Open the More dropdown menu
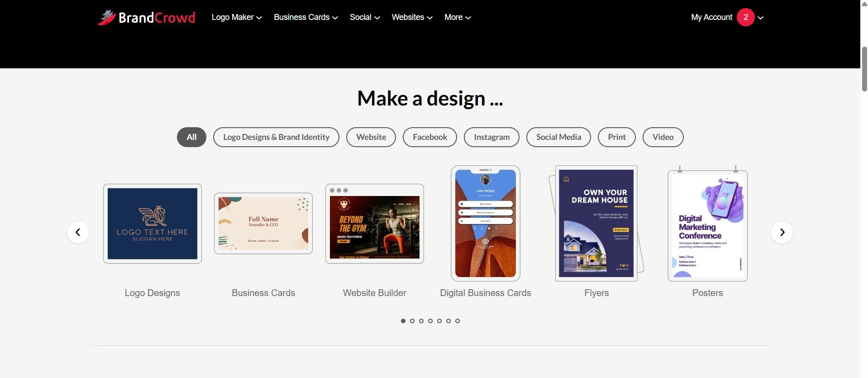 pos(458,17)
